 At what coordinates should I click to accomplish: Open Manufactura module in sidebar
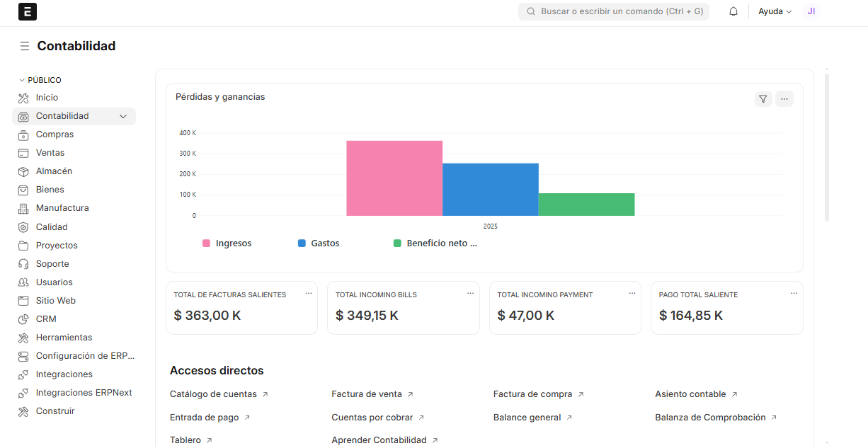pos(62,208)
